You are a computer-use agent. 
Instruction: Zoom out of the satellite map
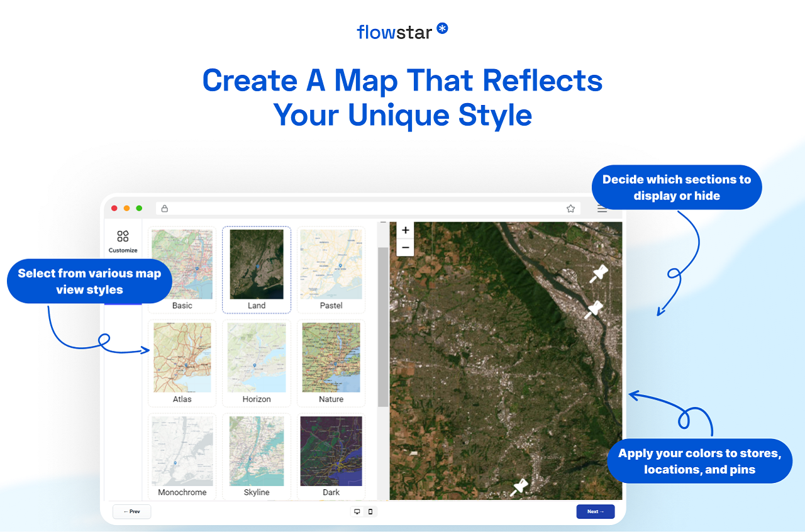(x=405, y=247)
